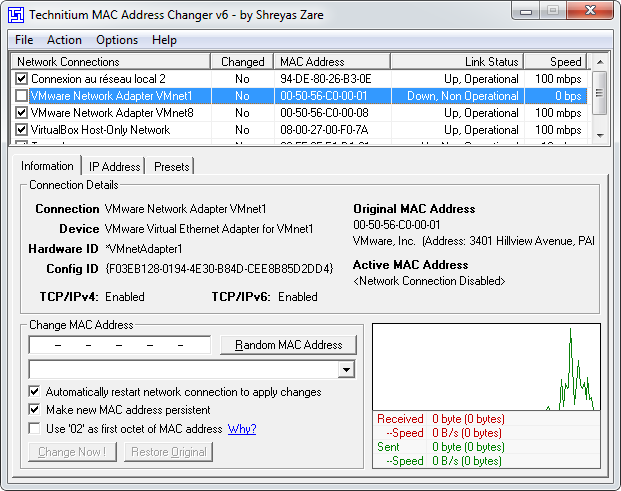Click the Random MAC Address button
This screenshot has width=621, height=491.
288,345
